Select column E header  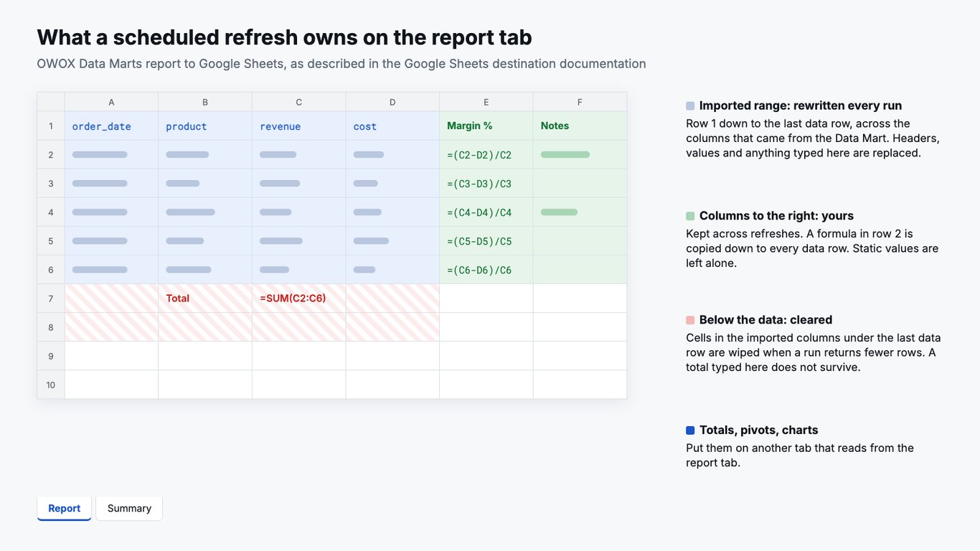click(x=486, y=102)
